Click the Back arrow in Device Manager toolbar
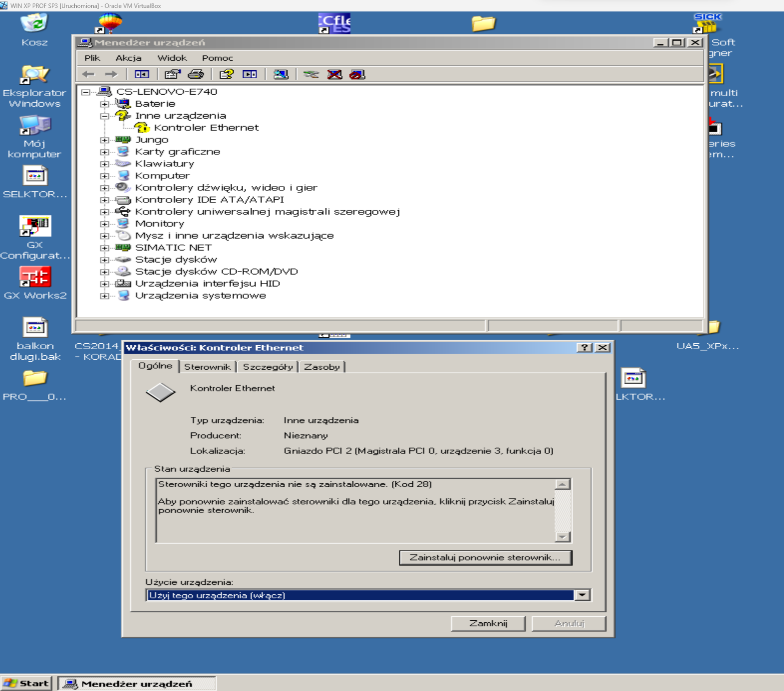The height and width of the screenshot is (691, 784). coord(89,74)
